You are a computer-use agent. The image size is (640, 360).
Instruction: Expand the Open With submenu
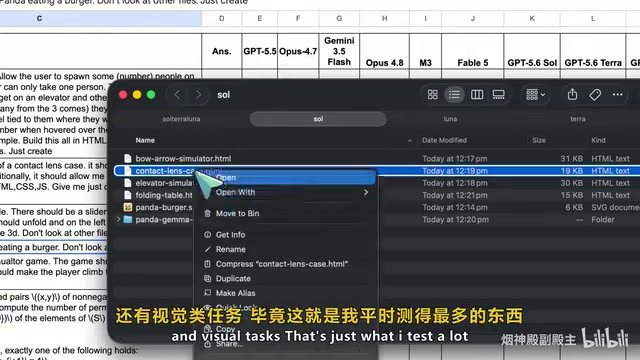286,192
